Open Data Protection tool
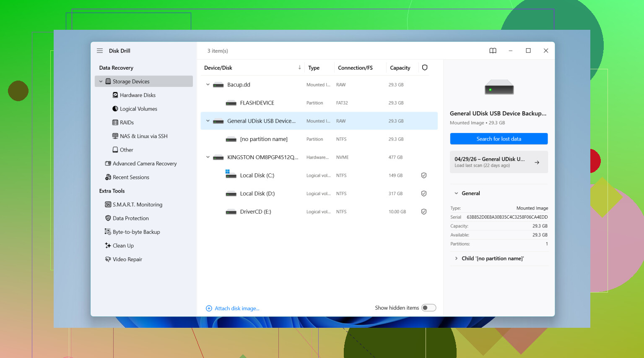 pyautogui.click(x=131, y=218)
